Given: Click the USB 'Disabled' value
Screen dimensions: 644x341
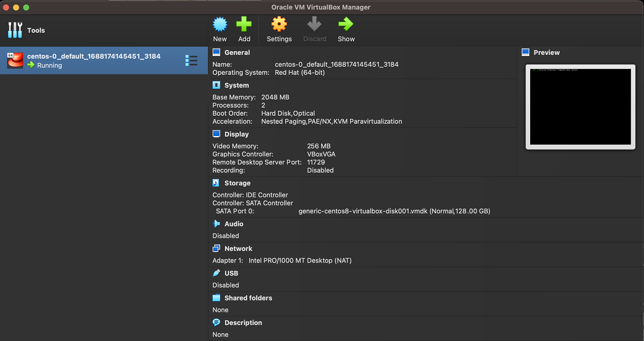Looking at the screenshot, I should (x=226, y=286).
